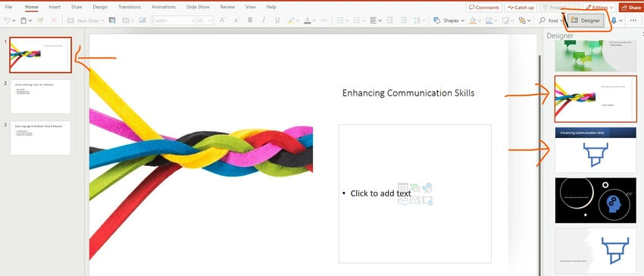The width and height of the screenshot is (644, 276).
Task: Choose the black circles head design
Action: [596, 200]
